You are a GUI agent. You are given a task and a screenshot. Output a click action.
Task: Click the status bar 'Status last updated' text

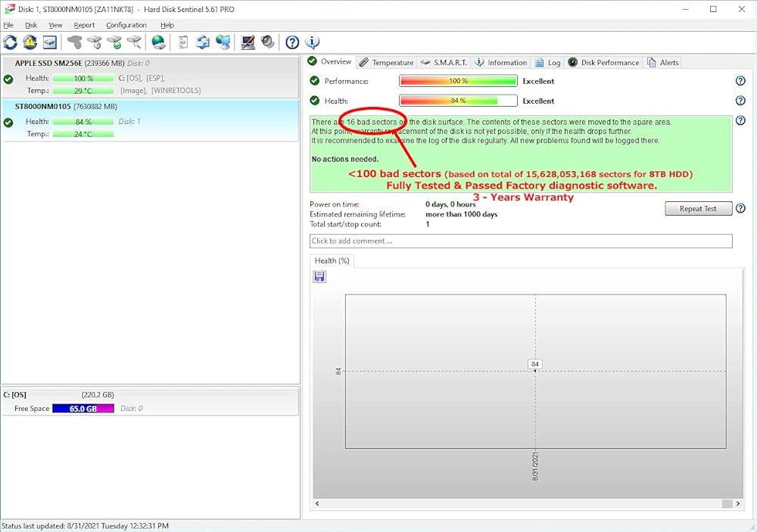coord(85,526)
